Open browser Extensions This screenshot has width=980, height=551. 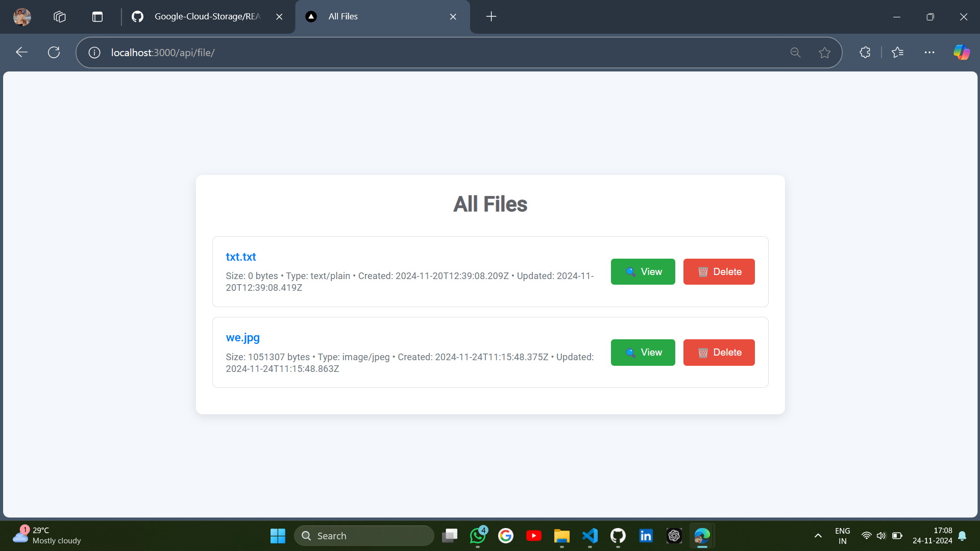click(x=865, y=53)
